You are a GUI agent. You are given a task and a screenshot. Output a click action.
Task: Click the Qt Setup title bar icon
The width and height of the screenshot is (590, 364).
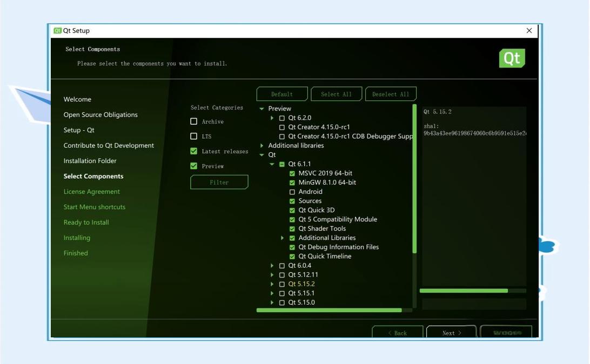(58, 30)
